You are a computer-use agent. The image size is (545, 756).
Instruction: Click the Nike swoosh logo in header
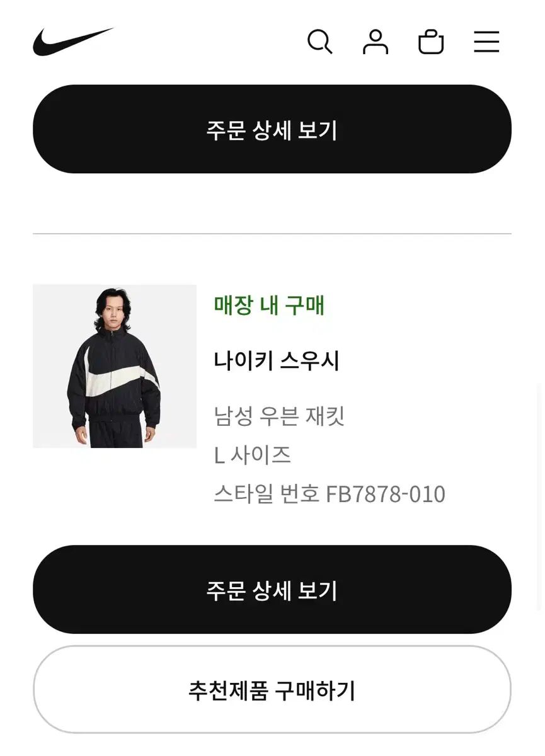coord(72,42)
